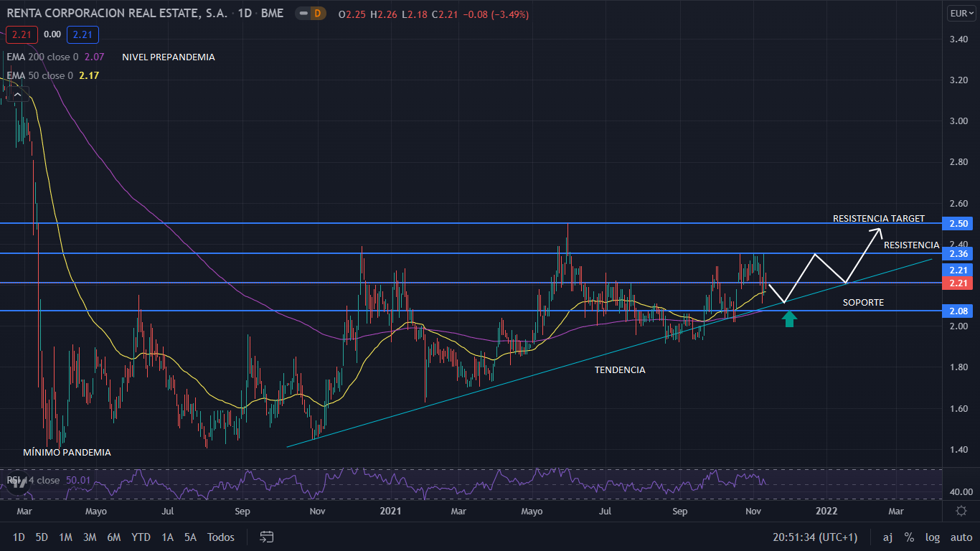
Task: Toggle the percent scale option
Action: [x=909, y=537]
